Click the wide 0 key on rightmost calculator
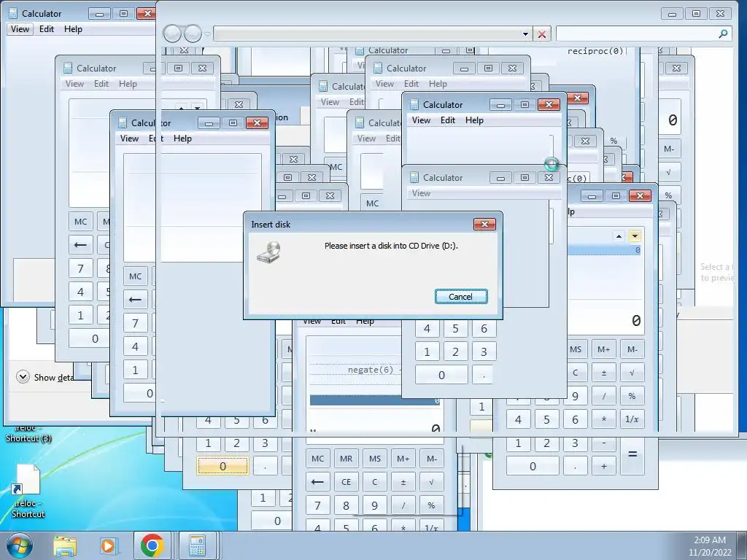The height and width of the screenshot is (560, 747). [533, 466]
